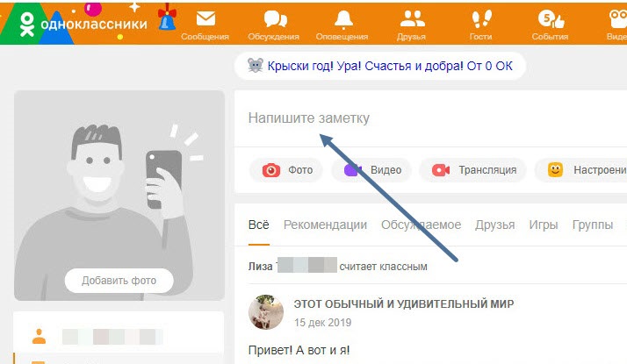Screen dimensions: 627x364
Task: Add a Видео to the post
Action: tap(371, 170)
